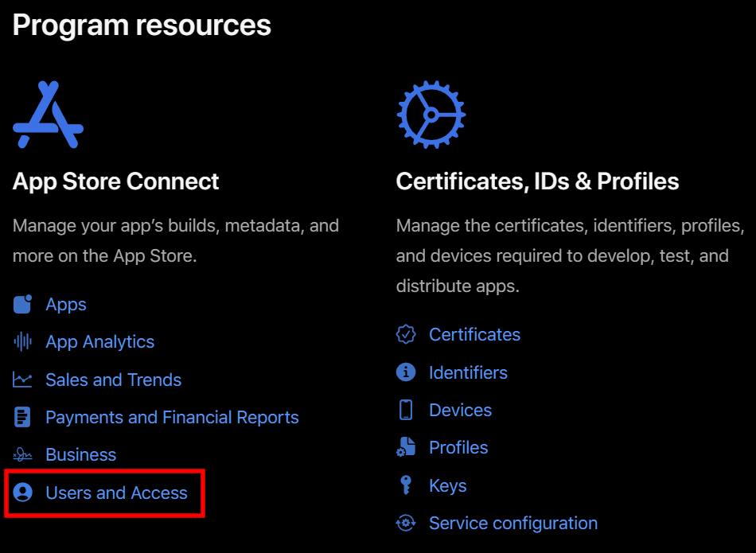The image size is (756, 553).
Task: Open Service configuration link
Action: pos(513,523)
